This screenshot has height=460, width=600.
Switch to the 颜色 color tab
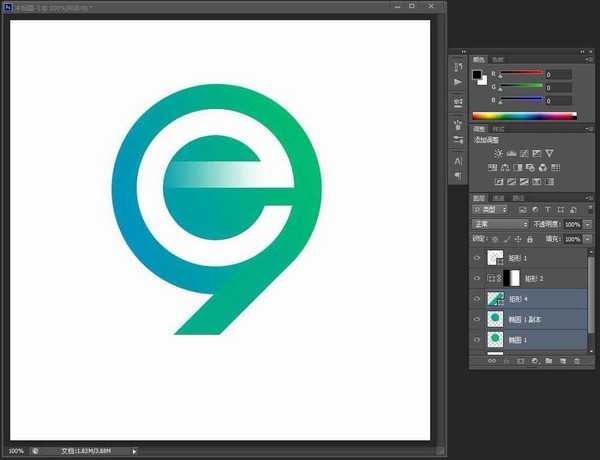point(479,60)
